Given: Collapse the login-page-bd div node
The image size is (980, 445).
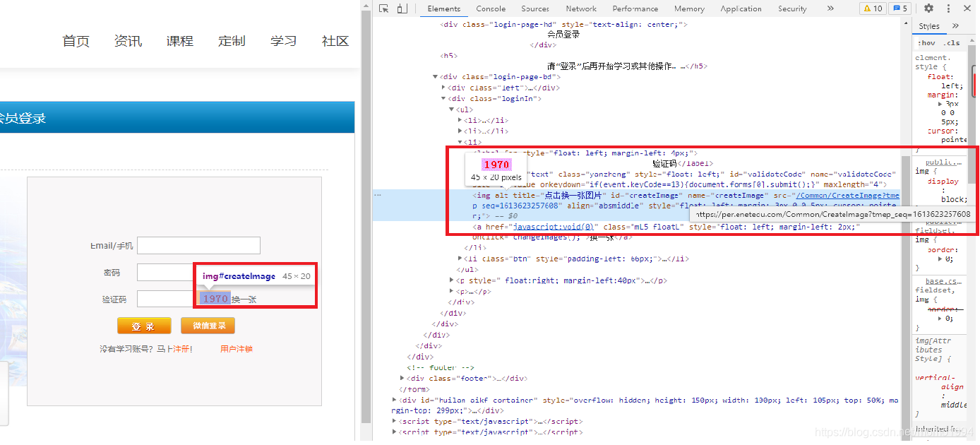Looking at the screenshot, I should click(x=436, y=77).
